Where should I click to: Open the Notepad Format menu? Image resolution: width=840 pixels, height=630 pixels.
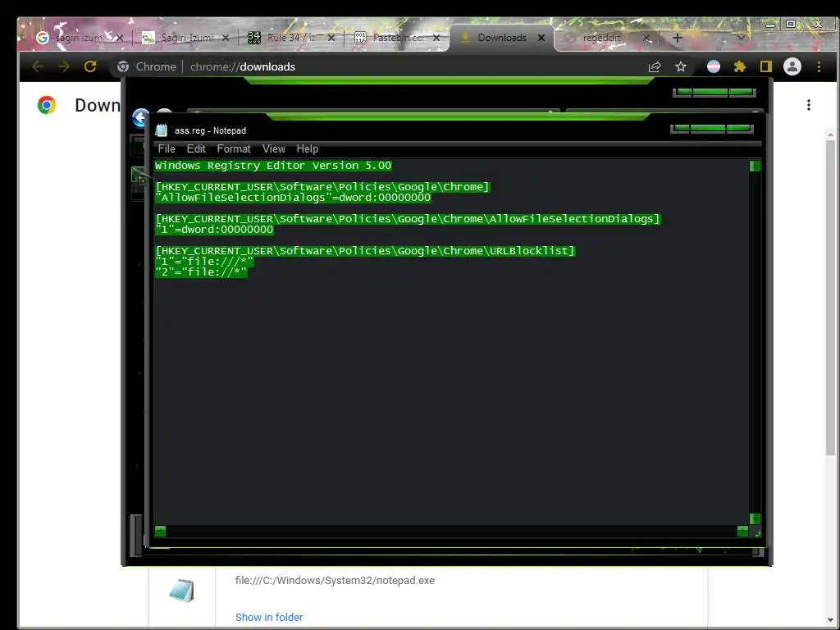(x=234, y=149)
